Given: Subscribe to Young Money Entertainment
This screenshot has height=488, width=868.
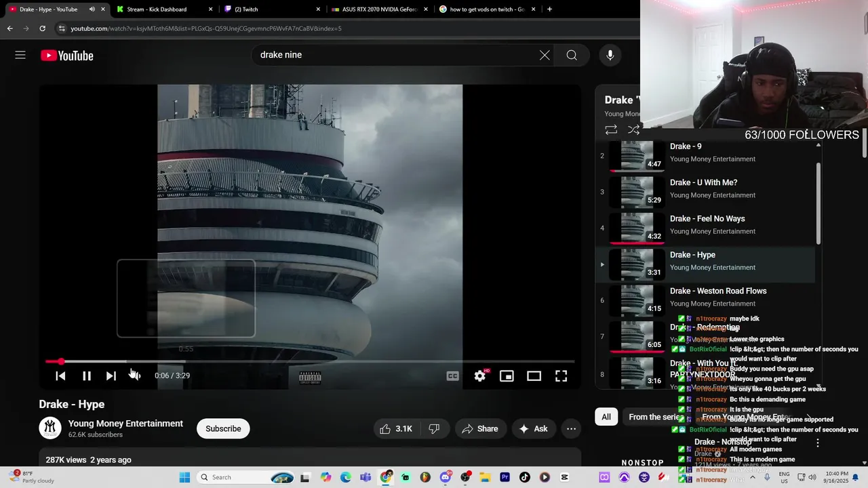Looking at the screenshot, I should (x=223, y=428).
